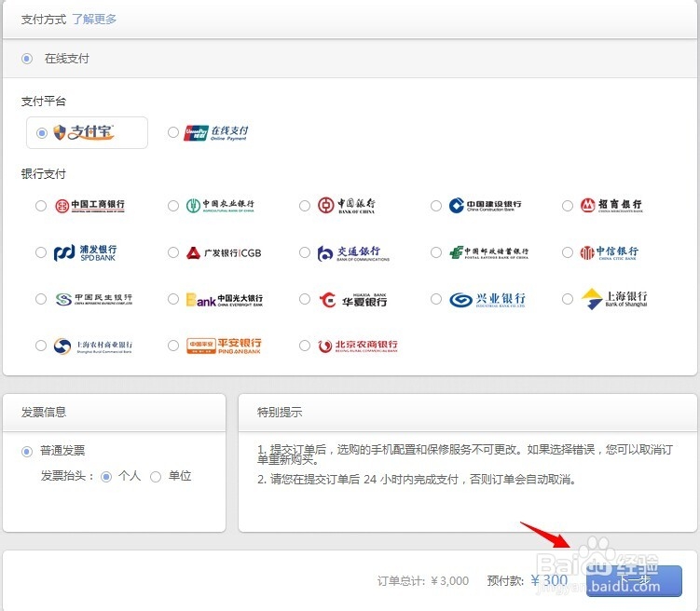Choose the 中国建设银行 radio button
The image size is (700, 611).
[436, 206]
